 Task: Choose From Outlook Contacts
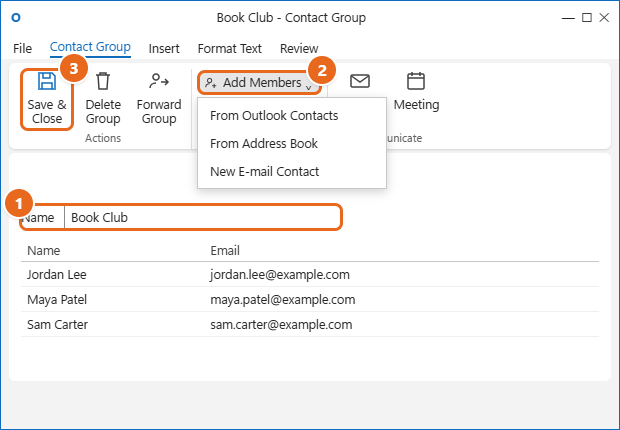coord(274,116)
